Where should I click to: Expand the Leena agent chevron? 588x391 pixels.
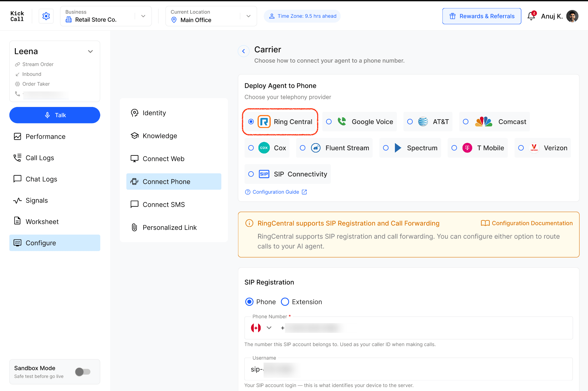[x=91, y=51]
